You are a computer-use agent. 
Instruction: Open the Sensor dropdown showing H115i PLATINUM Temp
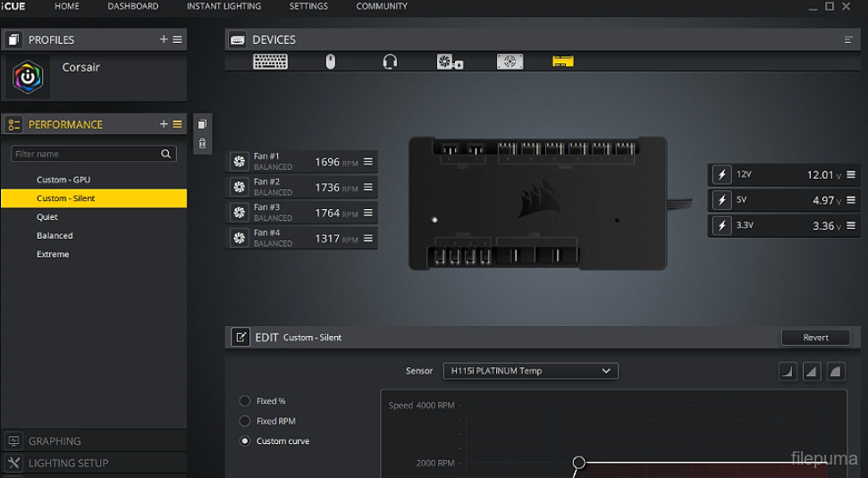coord(530,371)
